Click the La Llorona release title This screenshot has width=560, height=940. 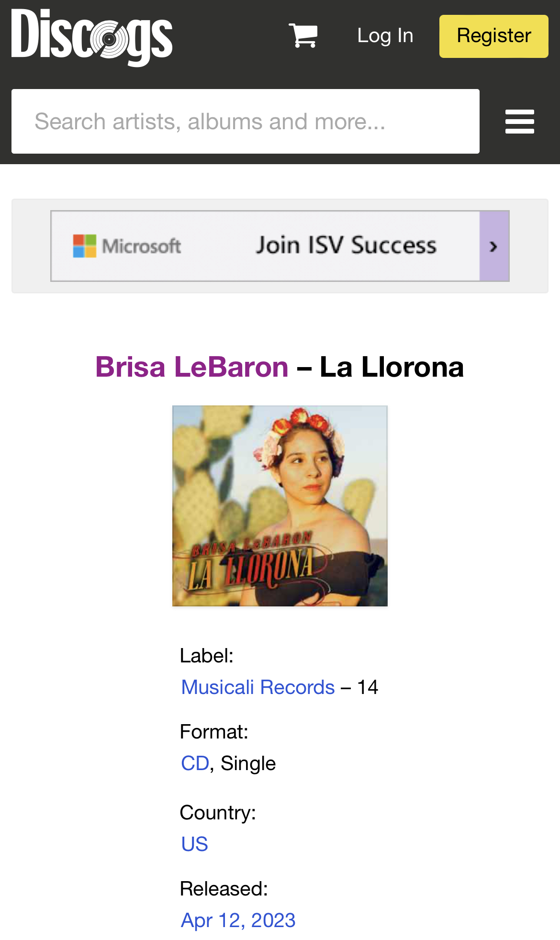pyautogui.click(x=392, y=367)
